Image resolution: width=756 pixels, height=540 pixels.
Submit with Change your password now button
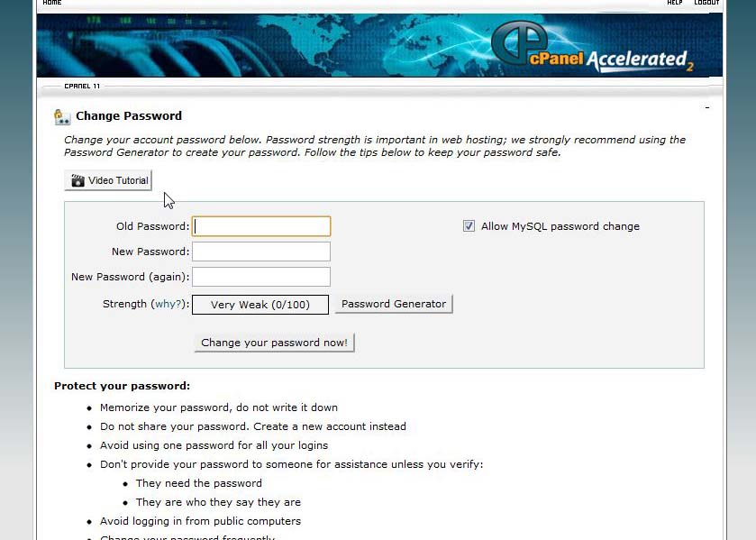[x=274, y=343]
